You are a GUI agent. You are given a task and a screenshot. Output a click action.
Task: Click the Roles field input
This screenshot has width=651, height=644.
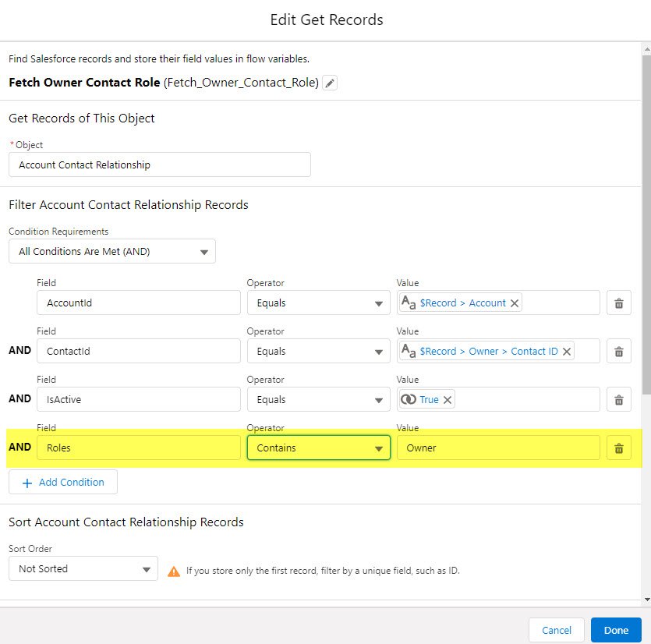pos(138,448)
